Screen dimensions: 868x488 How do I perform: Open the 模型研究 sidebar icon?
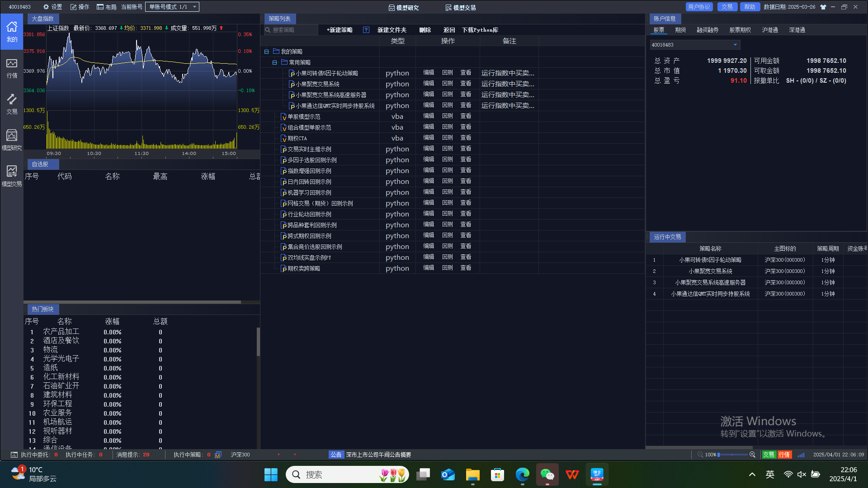point(12,140)
